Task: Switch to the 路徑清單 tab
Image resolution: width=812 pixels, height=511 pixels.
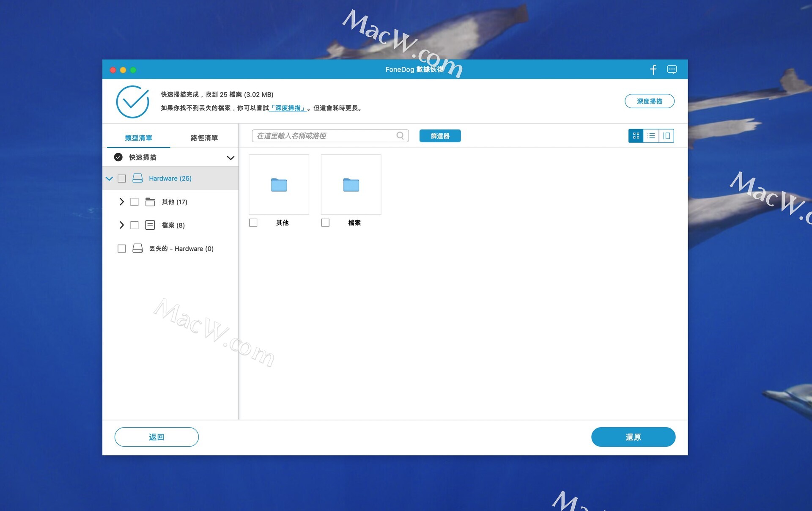Action: [204, 138]
